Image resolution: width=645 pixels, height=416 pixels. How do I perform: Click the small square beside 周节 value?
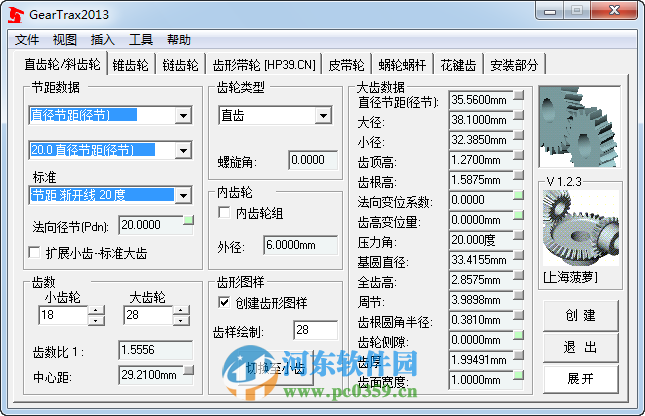519,295
